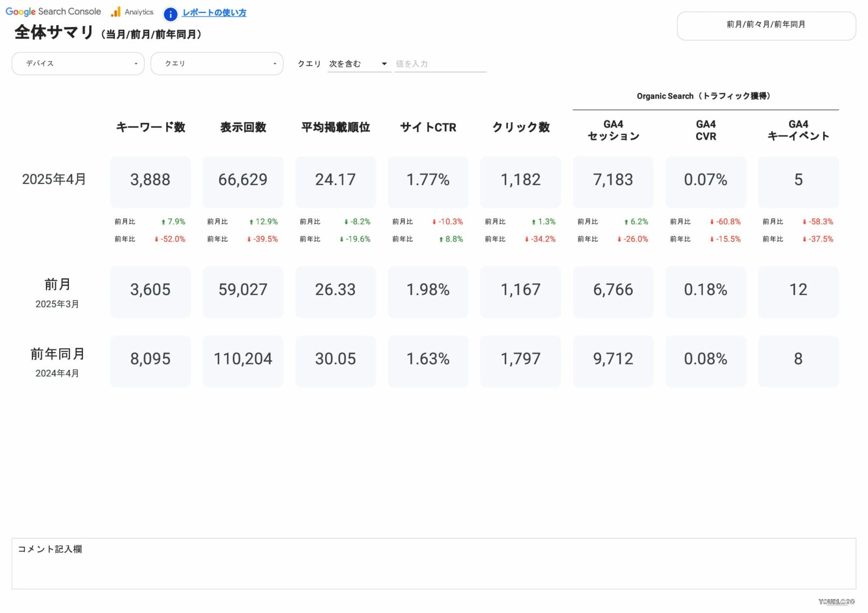Open the クエリ filter dropdown
The width and height of the screenshot is (868, 613).
216,64
